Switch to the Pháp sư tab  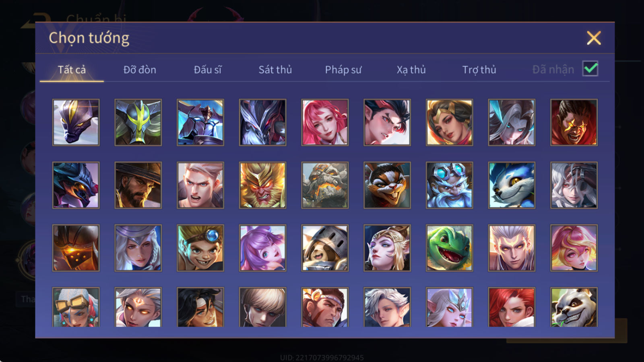pos(343,70)
